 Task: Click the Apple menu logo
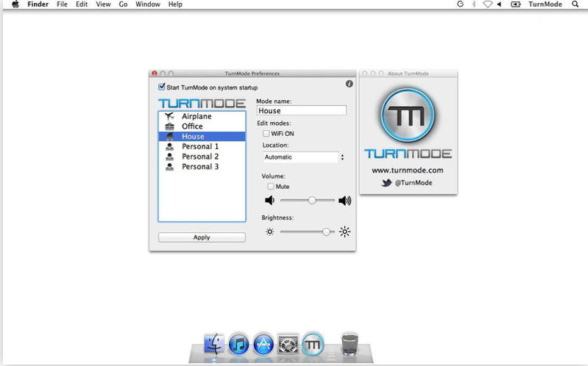tap(15, 4)
